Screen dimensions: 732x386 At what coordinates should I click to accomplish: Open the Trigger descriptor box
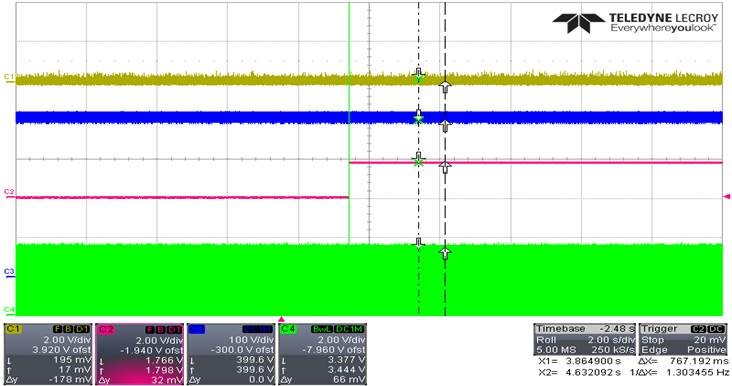[x=683, y=339]
